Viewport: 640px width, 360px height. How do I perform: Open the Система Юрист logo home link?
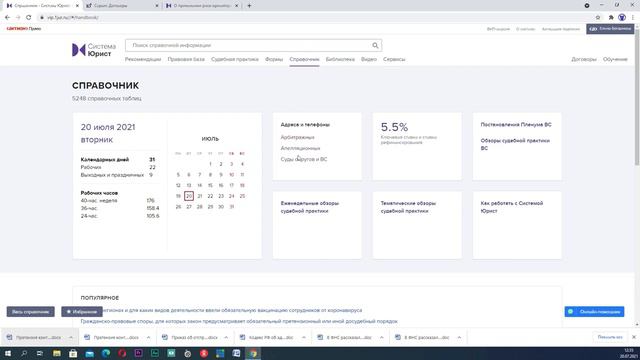[x=94, y=50]
